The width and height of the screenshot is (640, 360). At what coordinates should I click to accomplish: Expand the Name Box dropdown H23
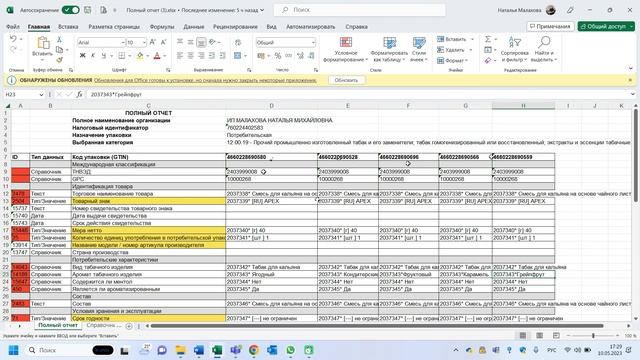41,94
